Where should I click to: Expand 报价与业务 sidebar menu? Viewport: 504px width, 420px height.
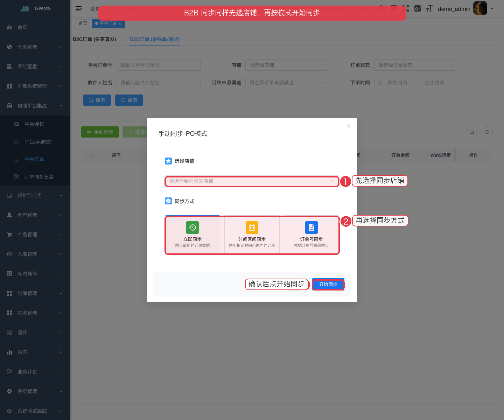(35, 195)
